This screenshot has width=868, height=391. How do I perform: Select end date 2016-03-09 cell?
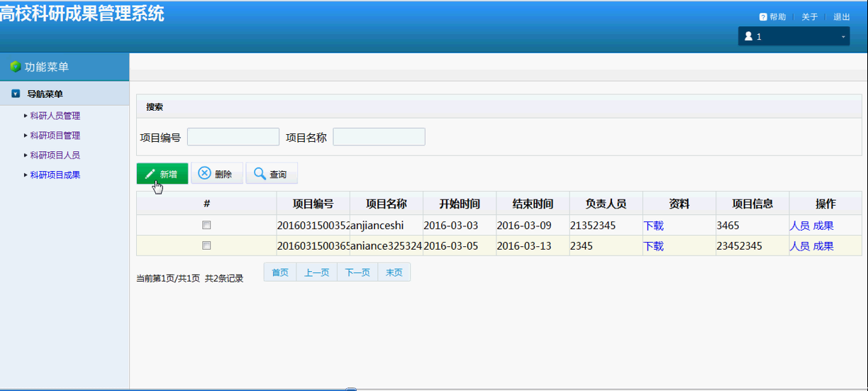point(533,226)
